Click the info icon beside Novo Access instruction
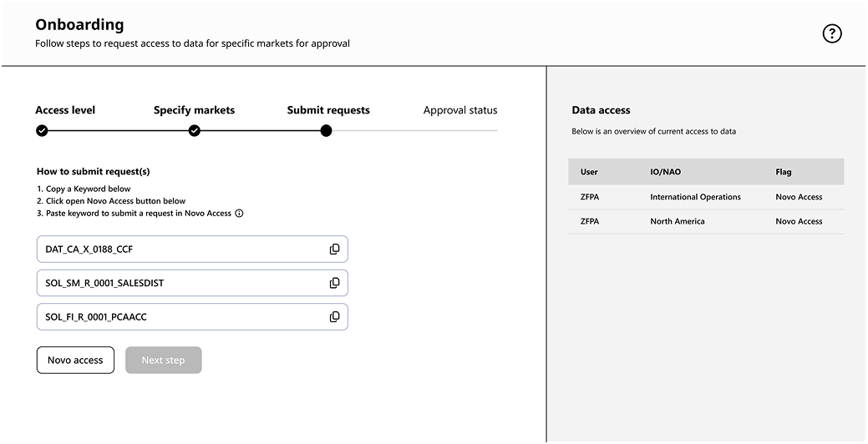Image resolution: width=868 pixels, height=444 pixels. click(239, 214)
